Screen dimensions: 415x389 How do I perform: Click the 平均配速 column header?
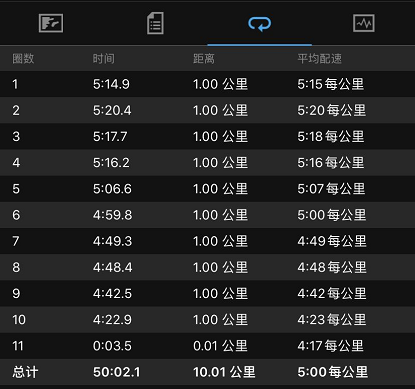(x=320, y=59)
